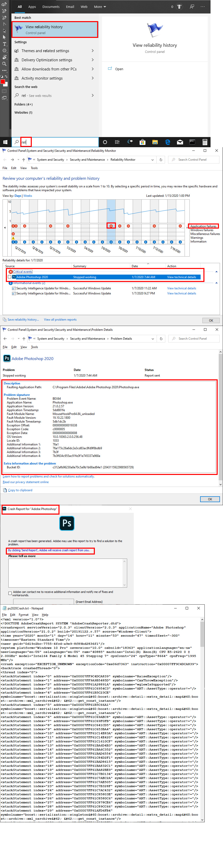The width and height of the screenshot is (223, 868).
Task: Click inside 'Please tell us more' textbox
Action: coord(67,573)
